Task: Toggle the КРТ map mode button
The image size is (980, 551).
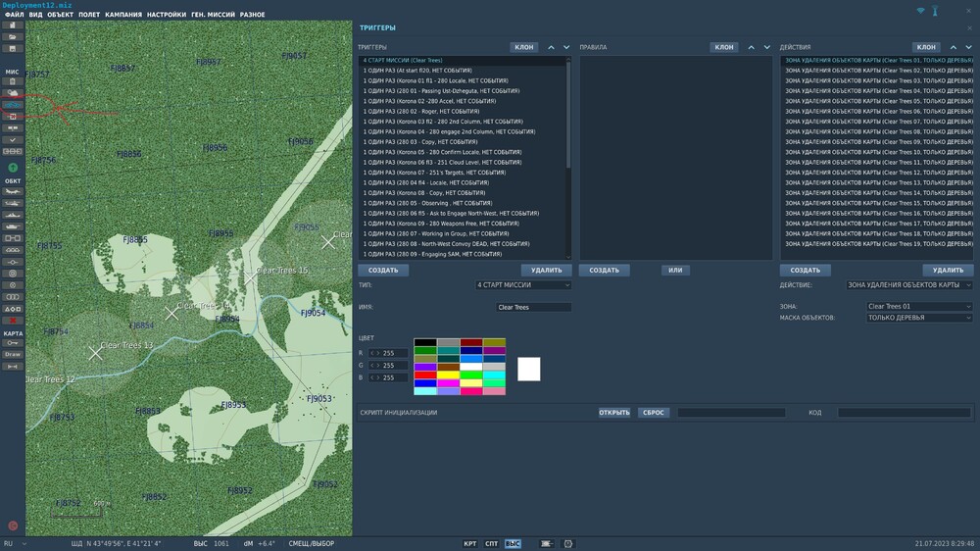Action: (x=470, y=543)
